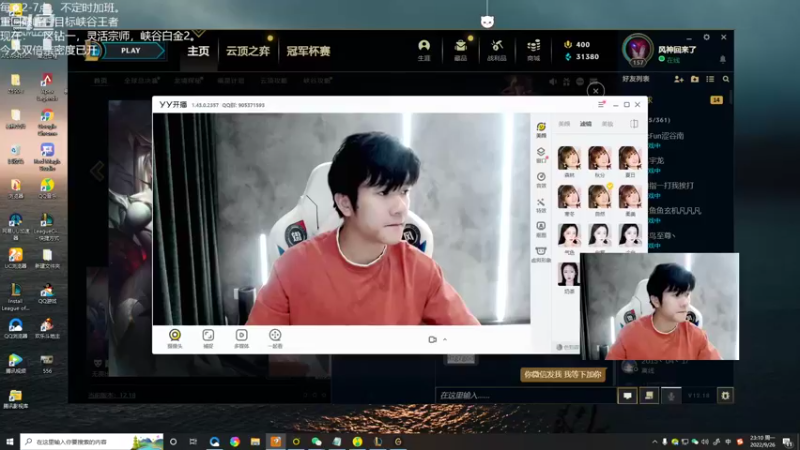
Task: Click the webcam preview overlay
Action: click(x=660, y=306)
